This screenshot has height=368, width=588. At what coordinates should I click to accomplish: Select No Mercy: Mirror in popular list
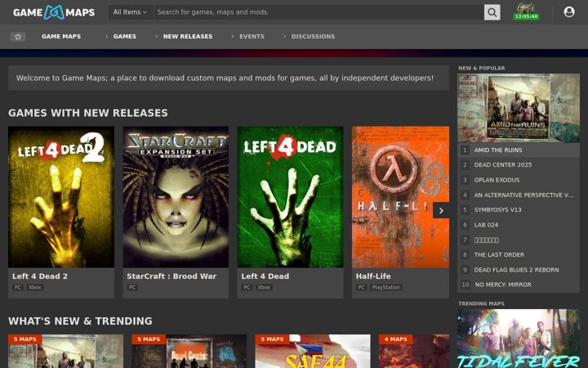point(519,285)
